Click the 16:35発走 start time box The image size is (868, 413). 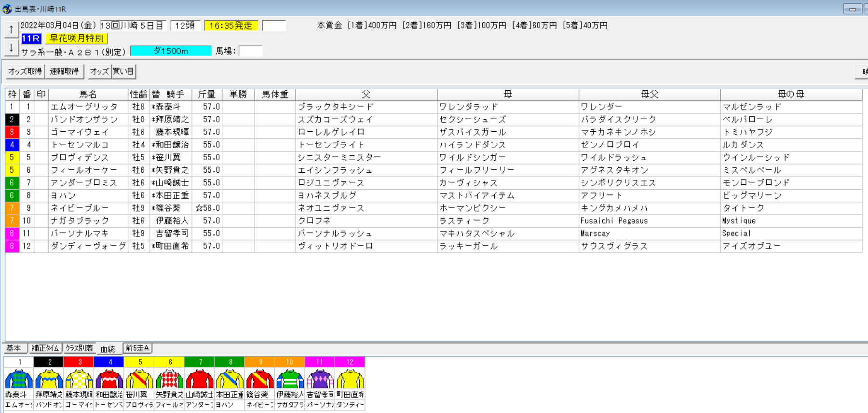[x=231, y=26]
